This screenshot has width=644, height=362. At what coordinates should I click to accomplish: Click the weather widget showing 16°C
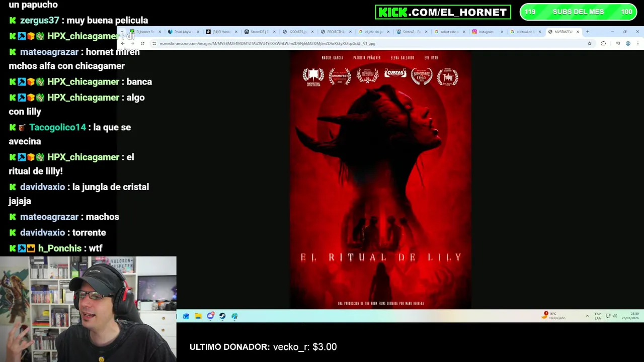tap(553, 316)
